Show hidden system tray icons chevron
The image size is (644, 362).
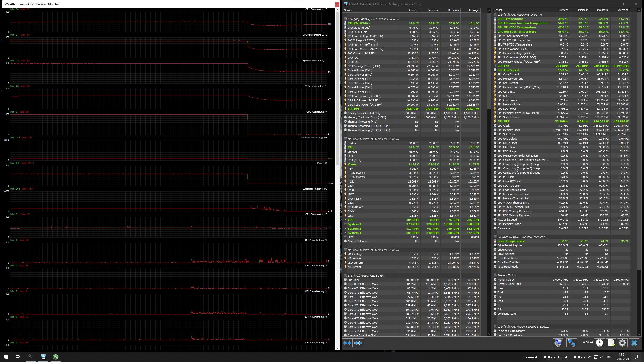pyautogui.click(x=590, y=357)
